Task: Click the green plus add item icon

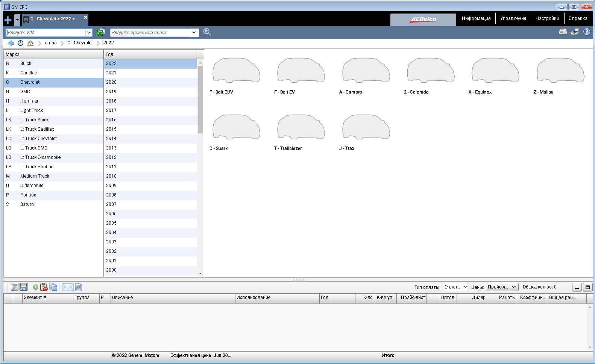Action: [36, 287]
